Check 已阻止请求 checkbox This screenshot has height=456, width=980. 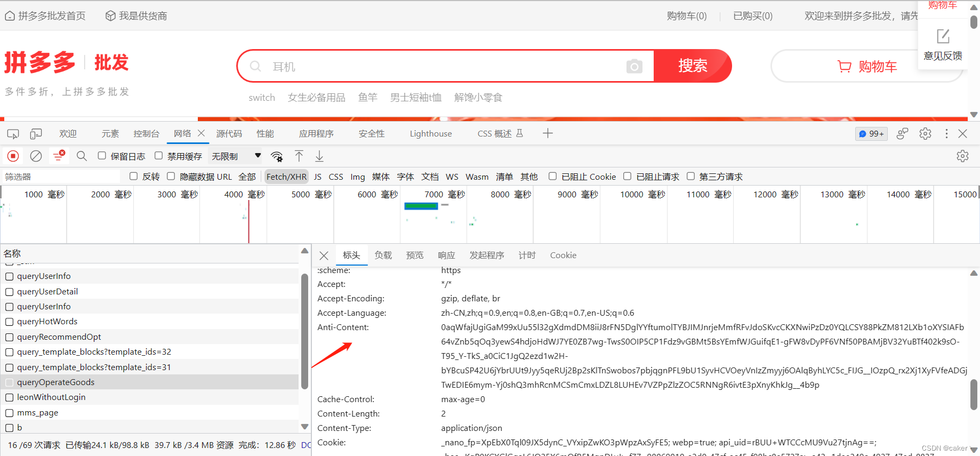point(627,176)
